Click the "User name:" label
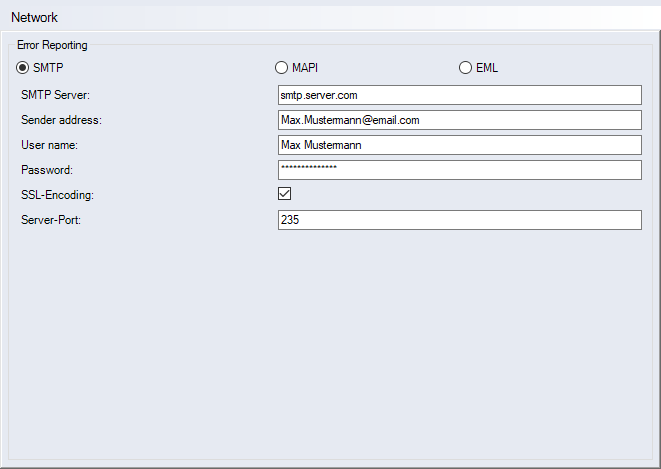The width and height of the screenshot is (661, 469). (x=49, y=145)
